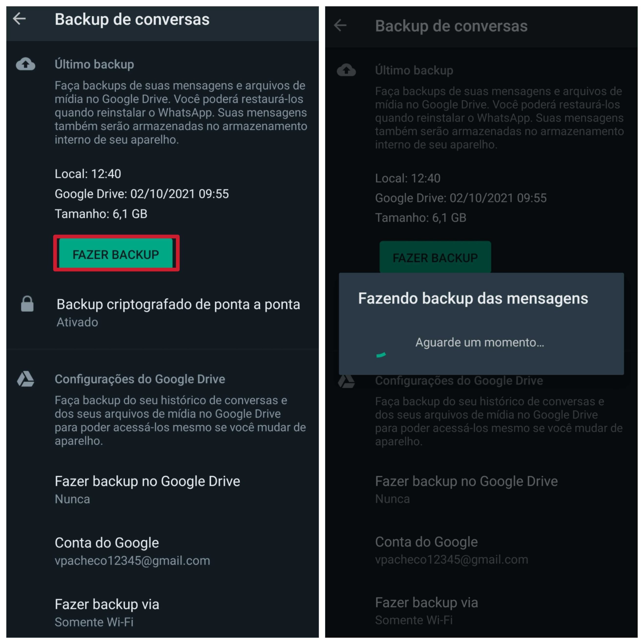
Task: Select right-screen Conta do Google entry
Action: click(481, 550)
